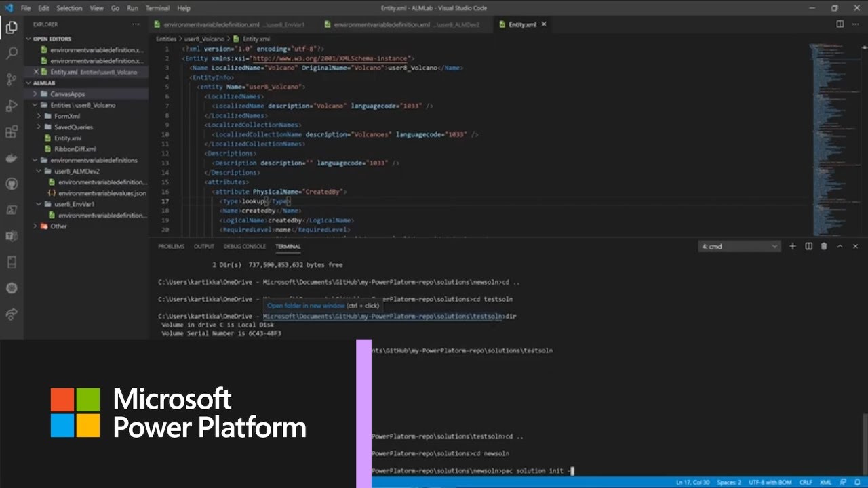
Task: Change end-of-line sequence CRLF
Action: point(806,482)
